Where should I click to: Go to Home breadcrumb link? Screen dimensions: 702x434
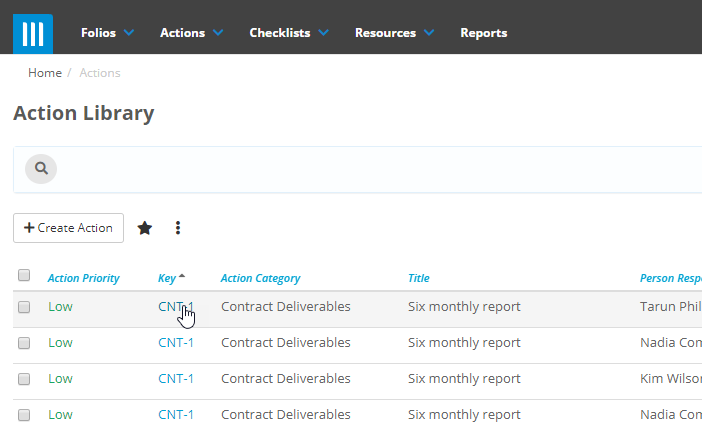tap(44, 73)
